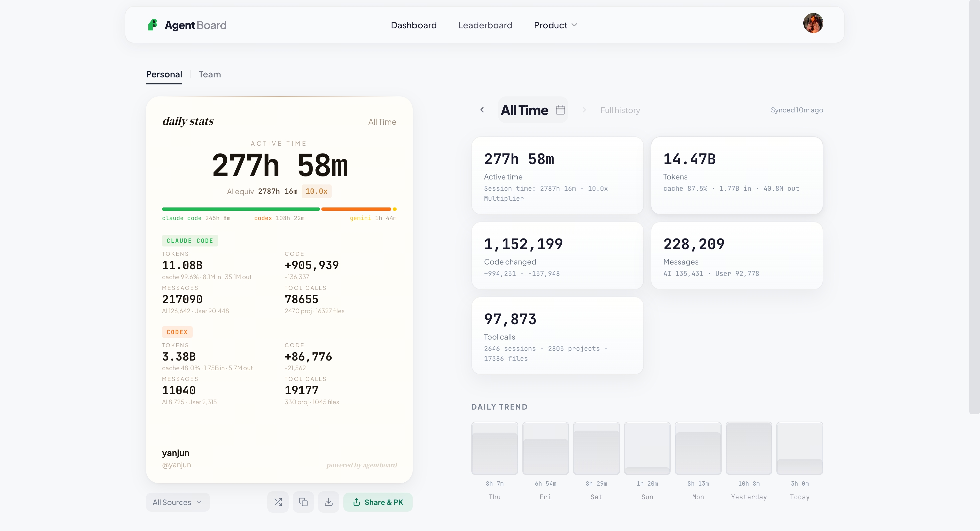Image resolution: width=980 pixels, height=531 pixels.
Task: Download the stats card
Action: pyautogui.click(x=329, y=502)
